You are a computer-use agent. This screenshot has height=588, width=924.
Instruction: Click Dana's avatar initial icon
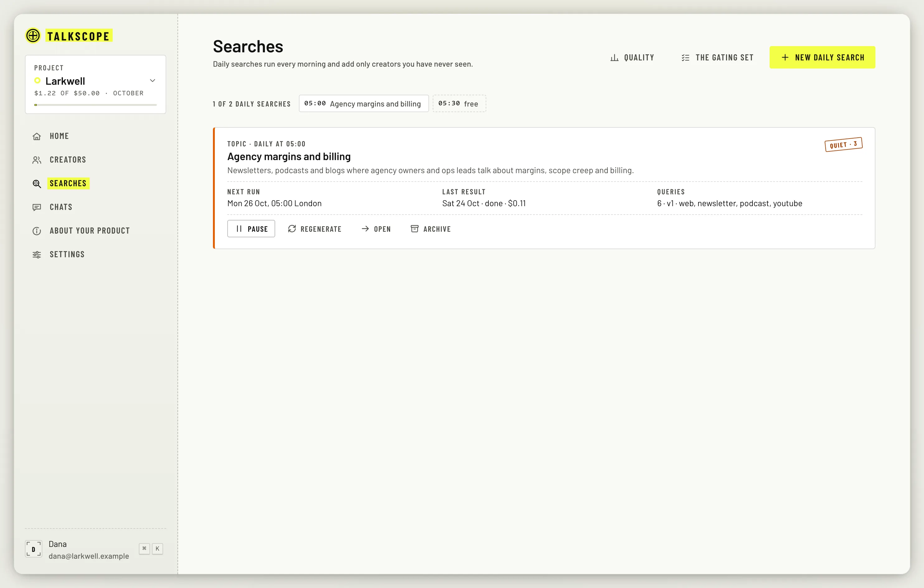point(34,549)
